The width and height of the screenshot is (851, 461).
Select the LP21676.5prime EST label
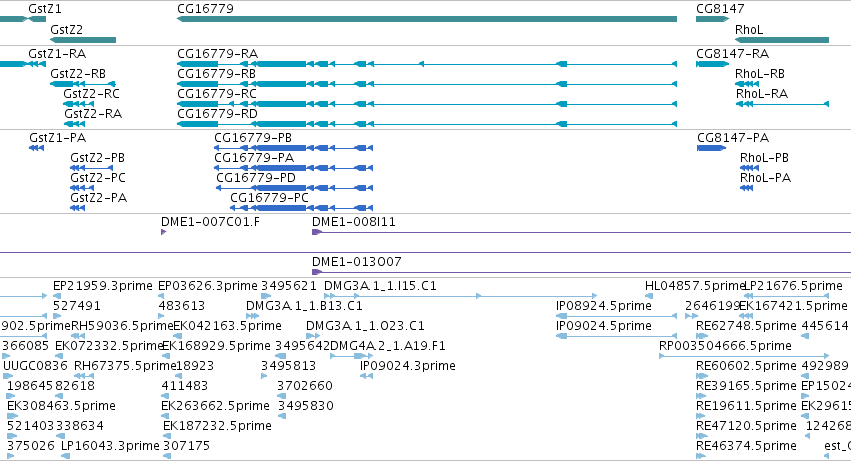792,286
